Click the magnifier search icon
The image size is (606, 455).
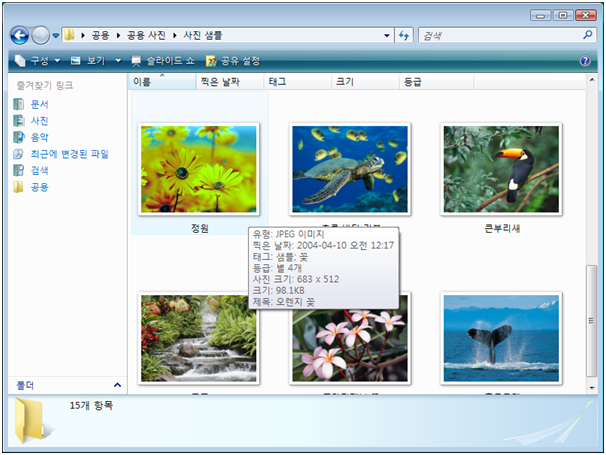pos(588,35)
